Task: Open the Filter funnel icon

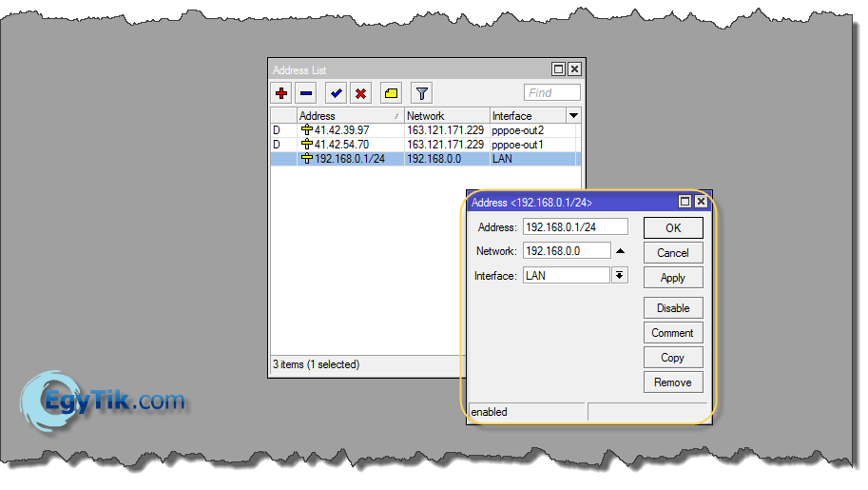Action: (x=421, y=92)
